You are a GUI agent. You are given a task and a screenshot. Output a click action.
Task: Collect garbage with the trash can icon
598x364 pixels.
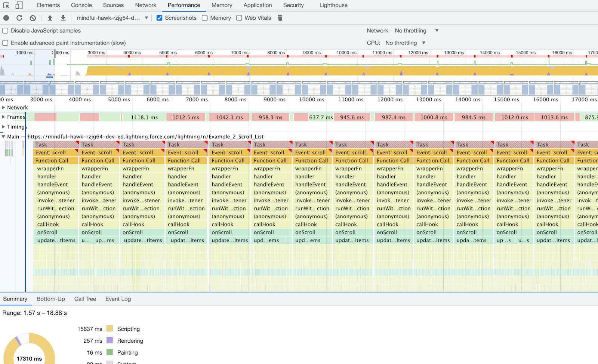(280, 18)
